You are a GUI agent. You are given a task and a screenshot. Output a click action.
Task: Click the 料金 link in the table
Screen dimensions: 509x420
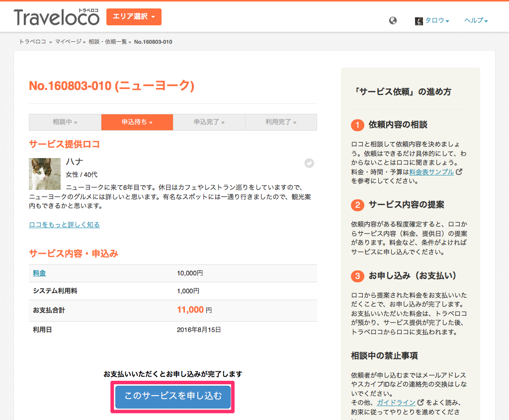39,273
